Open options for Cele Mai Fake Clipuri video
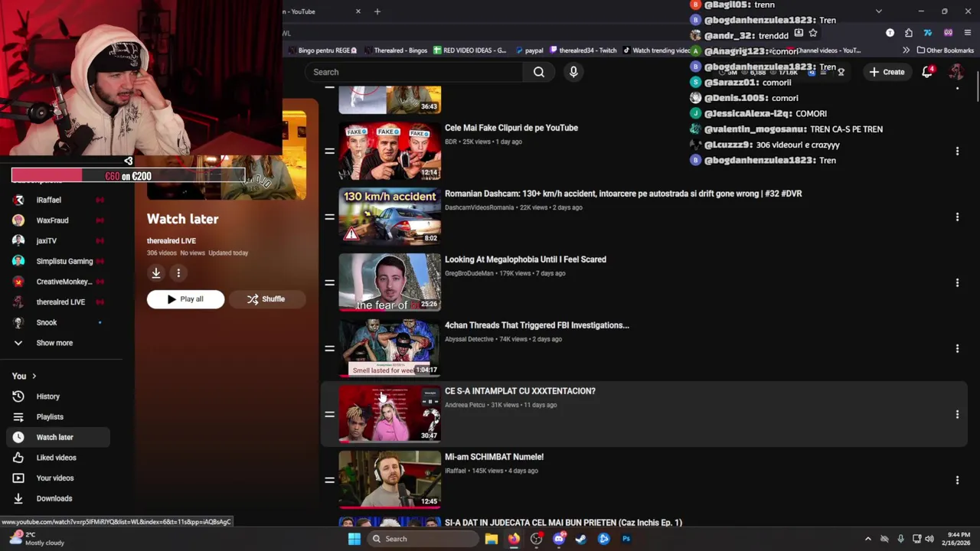980x551 pixels. 957,152
